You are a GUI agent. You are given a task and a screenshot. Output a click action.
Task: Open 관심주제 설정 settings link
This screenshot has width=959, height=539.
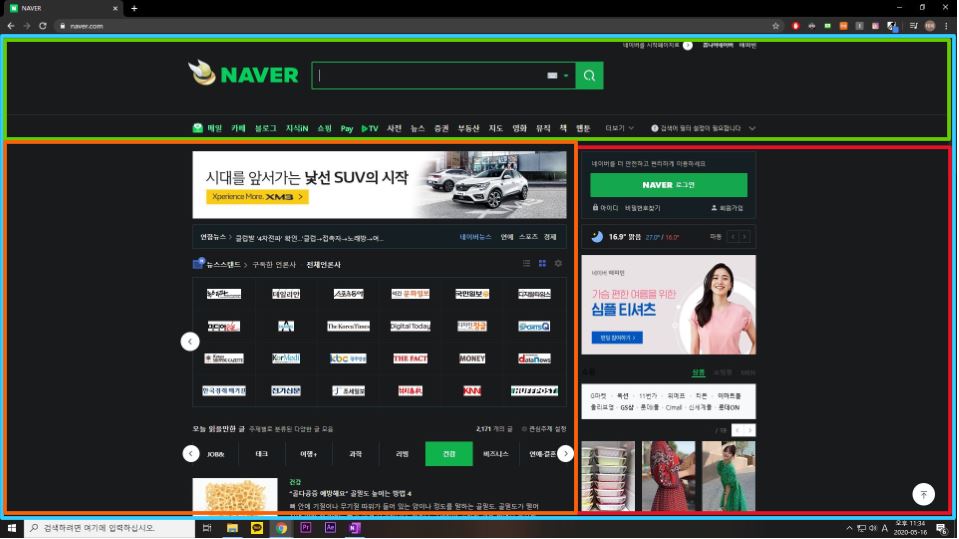tap(544, 429)
